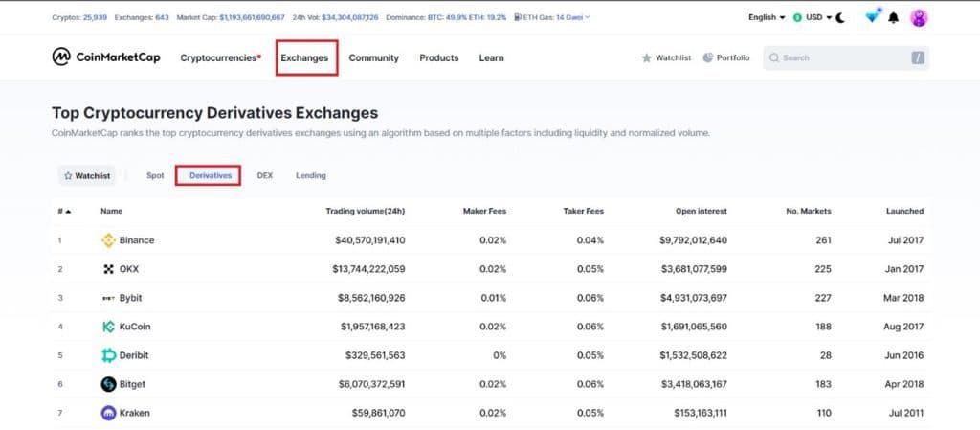Open notifications bell icon
Screen dimensions: 980x430
pyautogui.click(x=893, y=18)
